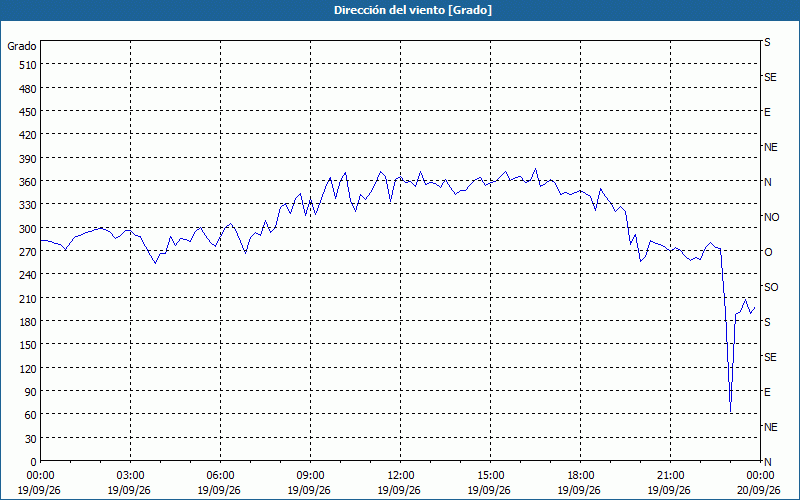Click the title "Dirección del viento [Grado]"

(413, 10)
